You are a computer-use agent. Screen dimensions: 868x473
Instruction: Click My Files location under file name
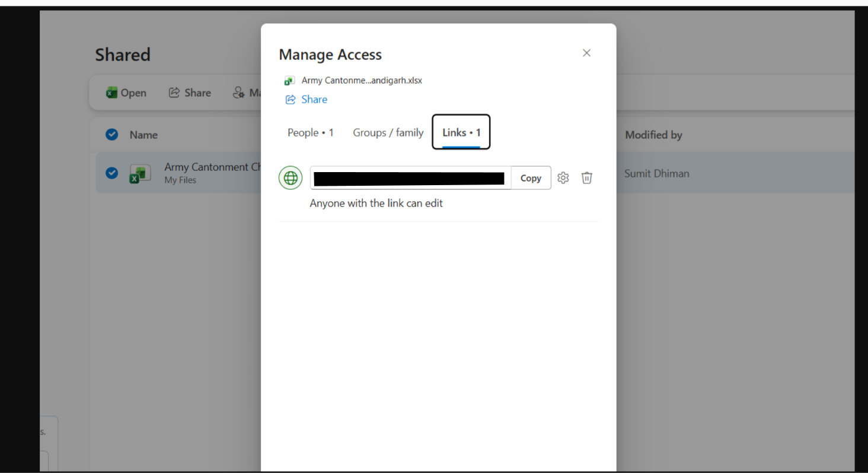point(180,180)
